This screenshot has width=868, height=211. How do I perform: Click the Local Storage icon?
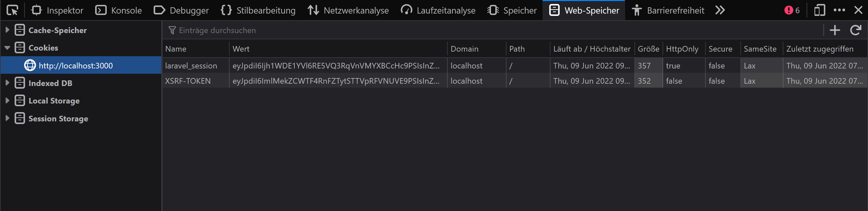pos(20,101)
